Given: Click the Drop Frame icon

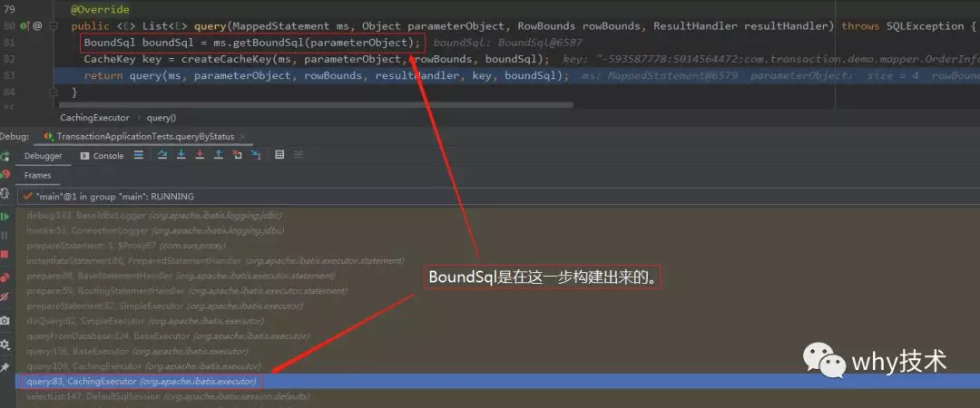Looking at the screenshot, I should pos(237,155).
